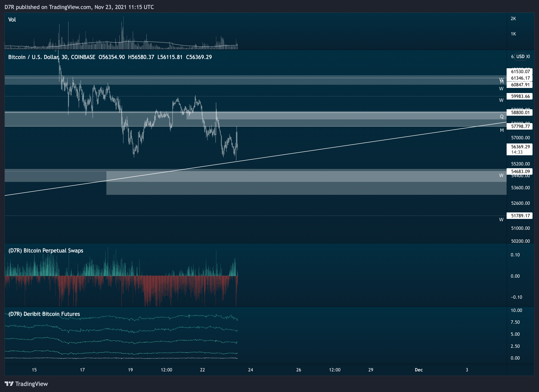The image size is (539, 392).
Task: Click the 5.00 futures axis value
Action: pos(515,334)
